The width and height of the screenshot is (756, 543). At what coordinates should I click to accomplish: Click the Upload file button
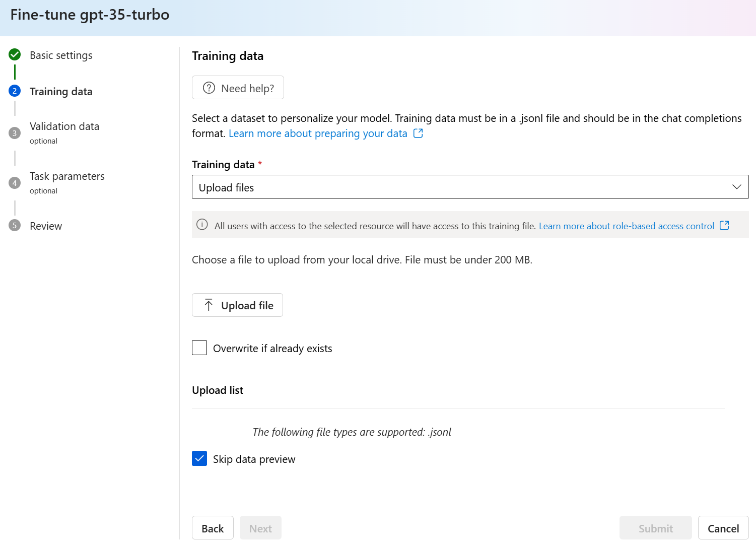(237, 305)
